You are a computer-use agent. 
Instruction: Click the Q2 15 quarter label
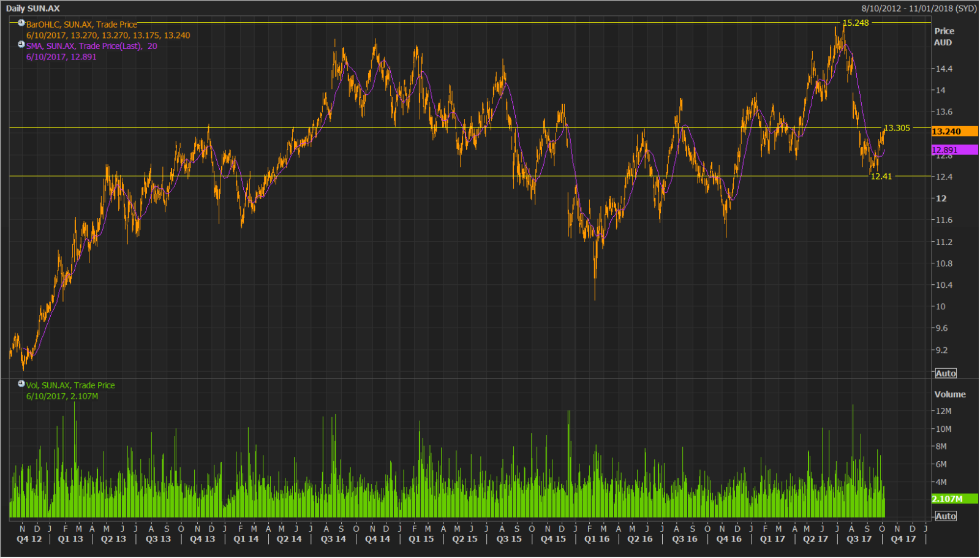[465, 539]
